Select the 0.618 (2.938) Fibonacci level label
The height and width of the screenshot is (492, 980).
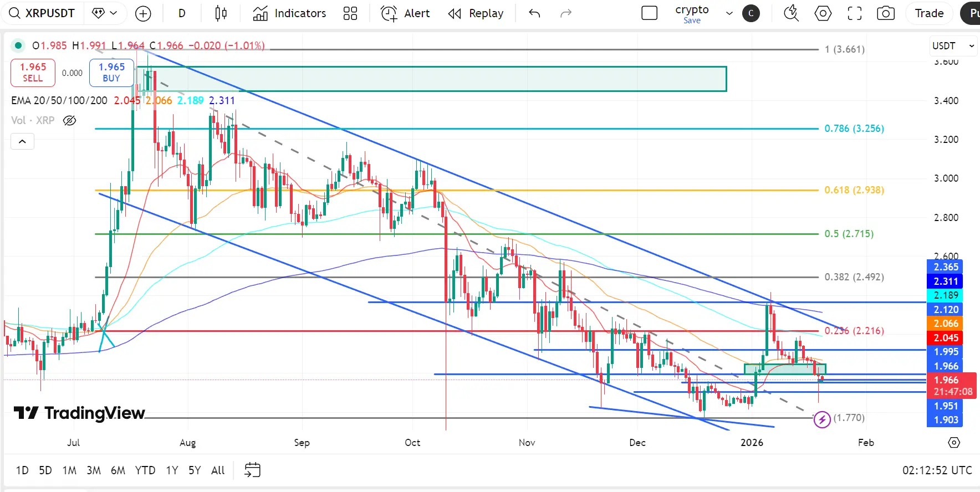click(x=854, y=190)
